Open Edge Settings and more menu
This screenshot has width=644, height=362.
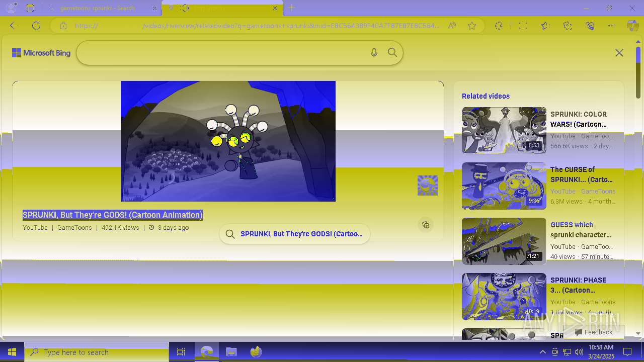point(612,26)
